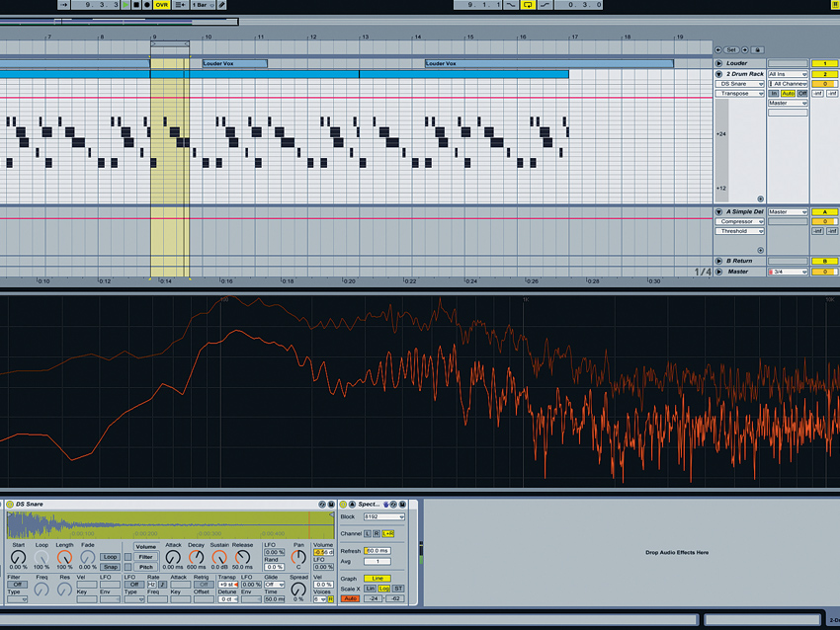Select the In monitor button

[x=774, y=93]
